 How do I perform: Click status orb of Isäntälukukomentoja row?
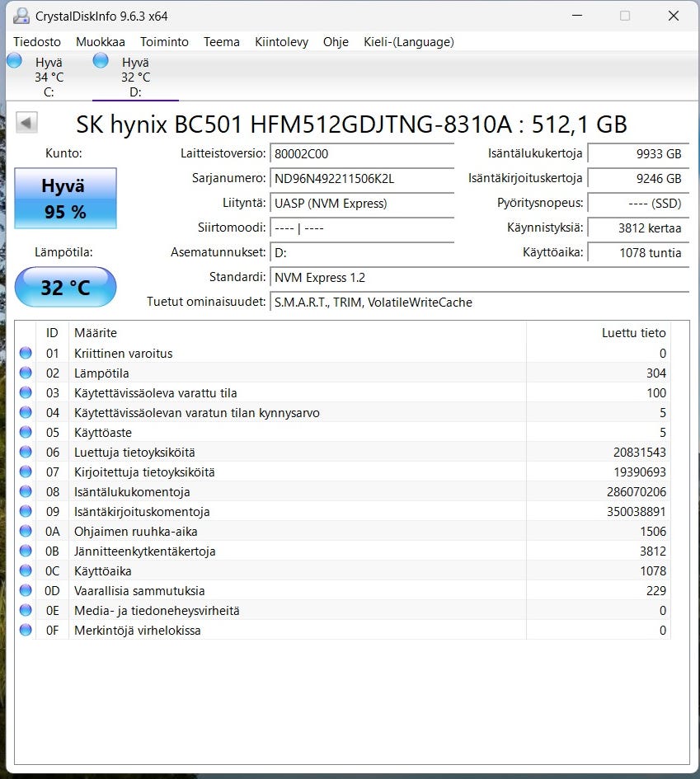pos(26,492)
